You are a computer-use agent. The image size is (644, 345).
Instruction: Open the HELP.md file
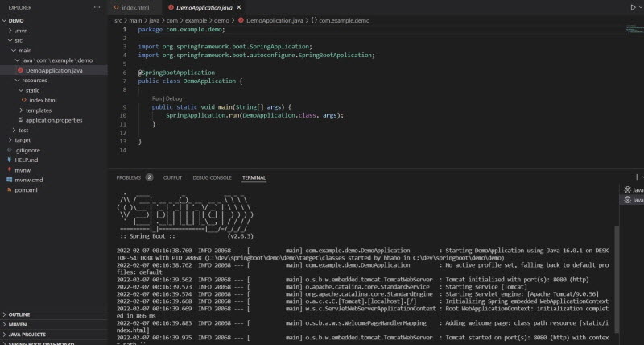pyautogui.click(x=53, y=160)
